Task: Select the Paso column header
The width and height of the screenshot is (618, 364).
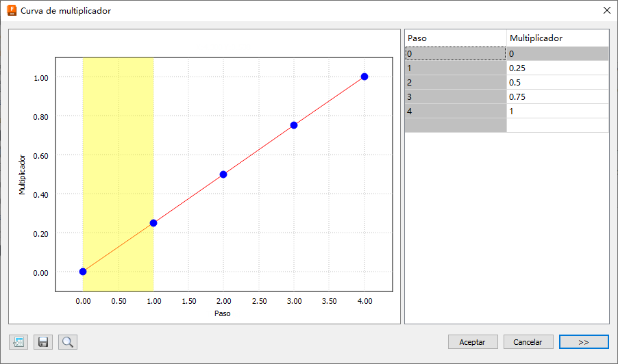Action: (456, 38)
